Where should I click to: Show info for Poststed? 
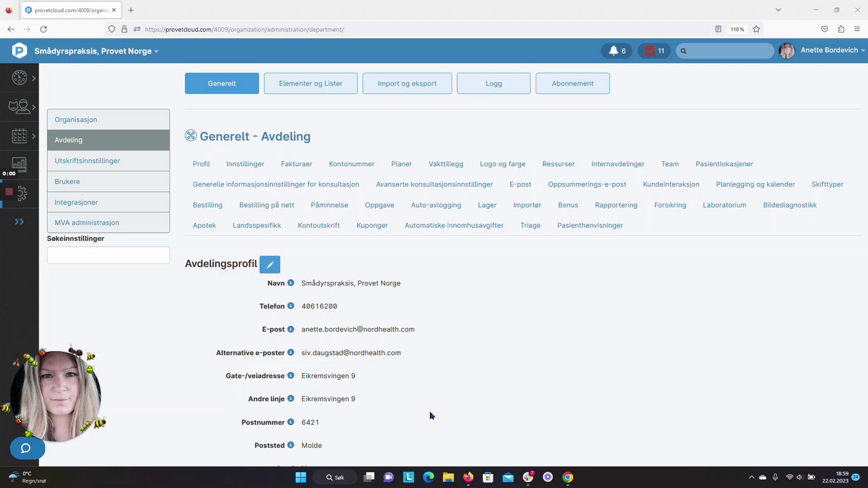pos(290,445)
